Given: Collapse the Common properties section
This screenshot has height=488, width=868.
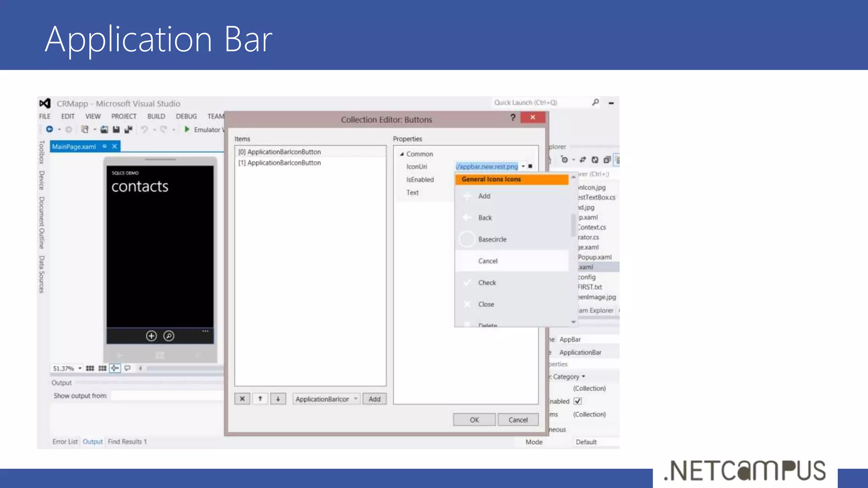Looking at the screenshot, I should pos(402,154).
